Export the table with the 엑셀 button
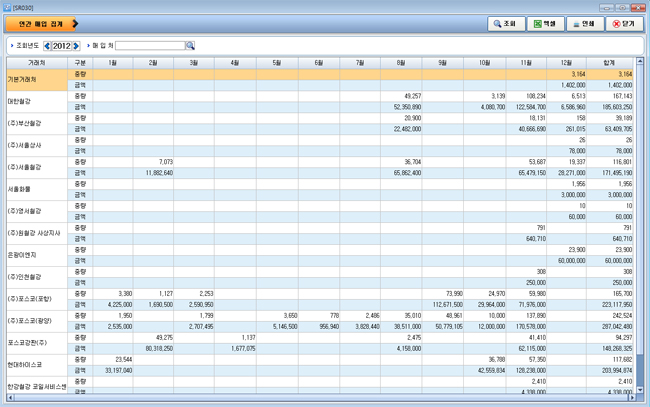The image size is (650, 407). 545,24
